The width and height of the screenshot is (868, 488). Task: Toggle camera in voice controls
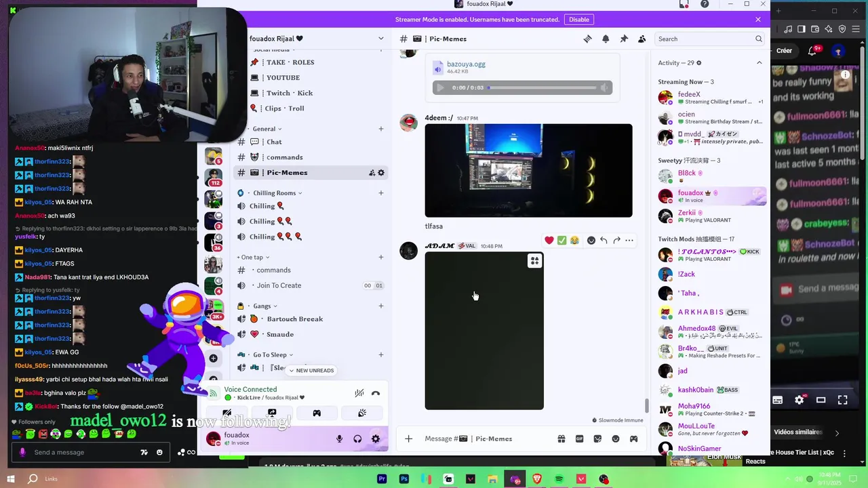[x=226, y=413]
